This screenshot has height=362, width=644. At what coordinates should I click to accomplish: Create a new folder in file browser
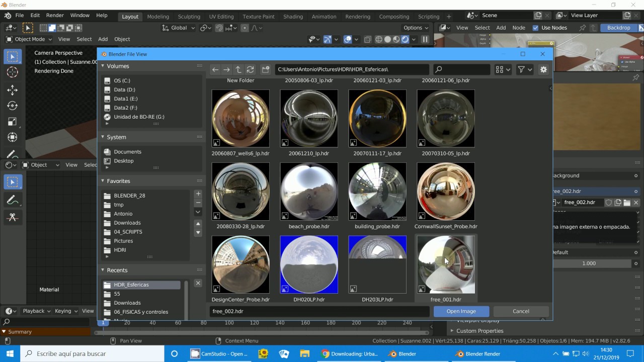(x=266, y=70)
